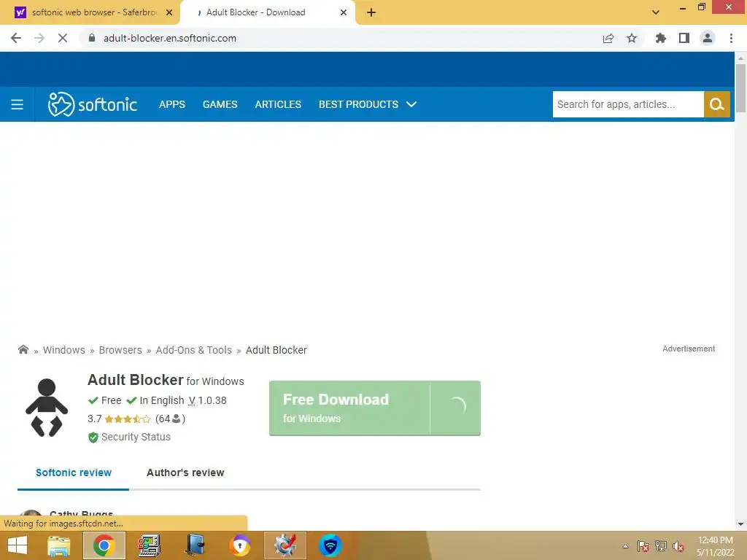This screenshot has width=747, height=560.
Task: Open the blue Wi-Fi shield taskbar app
Action: pos(330,545)
